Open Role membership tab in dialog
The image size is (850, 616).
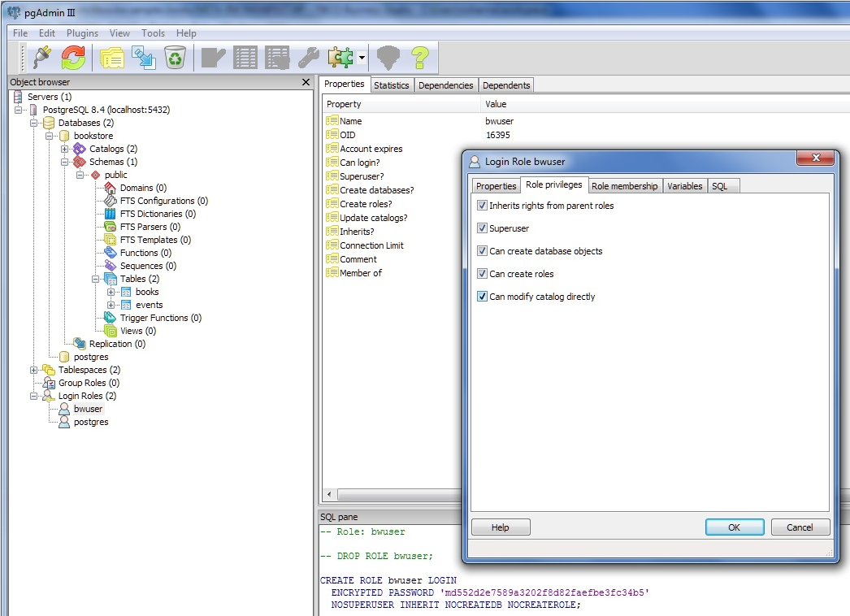pyautogui.click(x=624, y=186)
